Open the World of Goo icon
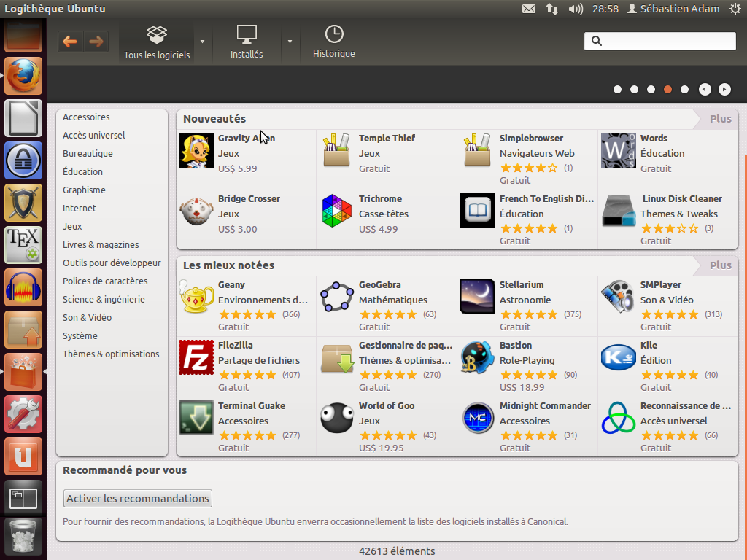The height and width of the screenshot is (560, 747). pyautogui.click(x=337, y=418)
